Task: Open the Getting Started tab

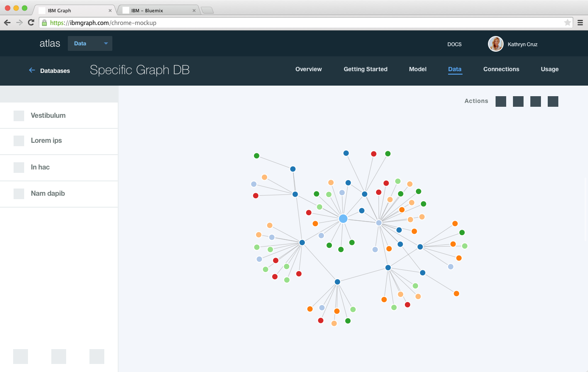Action: [365, 69]
